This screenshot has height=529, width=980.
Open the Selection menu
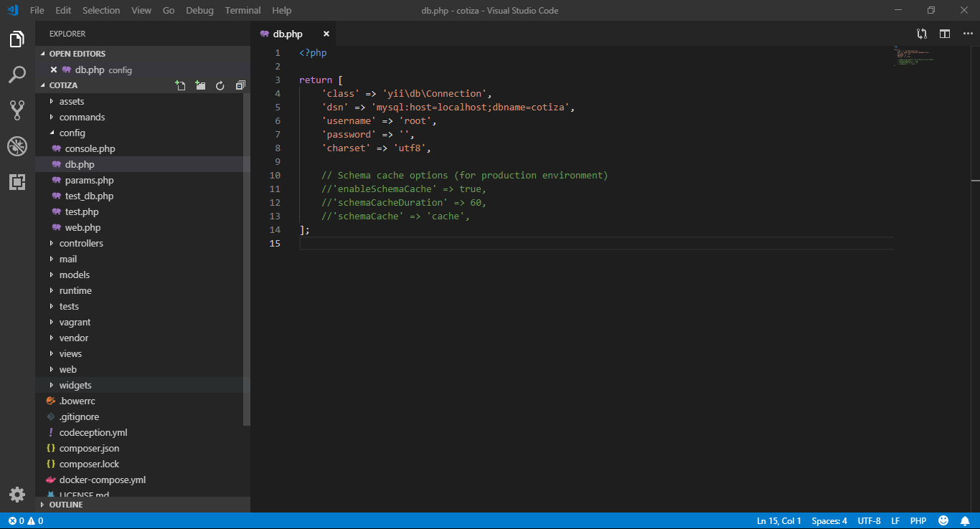pos(101,10)
